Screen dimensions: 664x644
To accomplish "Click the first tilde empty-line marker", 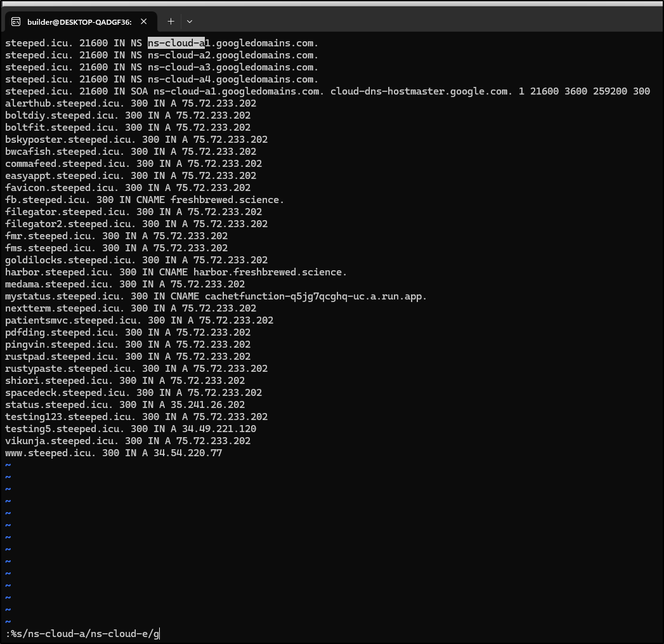I will point(8,465).
